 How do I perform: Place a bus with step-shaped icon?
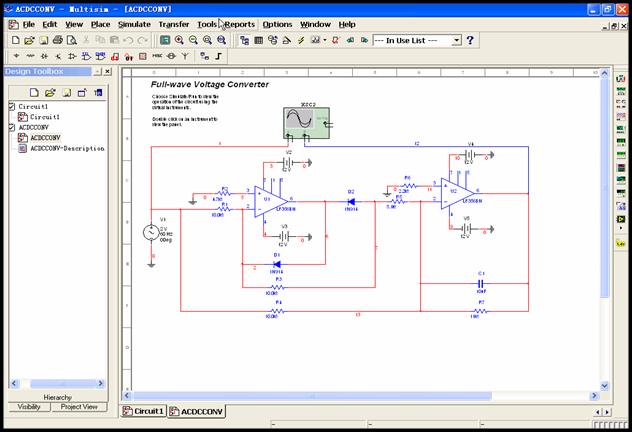(x=218, y=56)
